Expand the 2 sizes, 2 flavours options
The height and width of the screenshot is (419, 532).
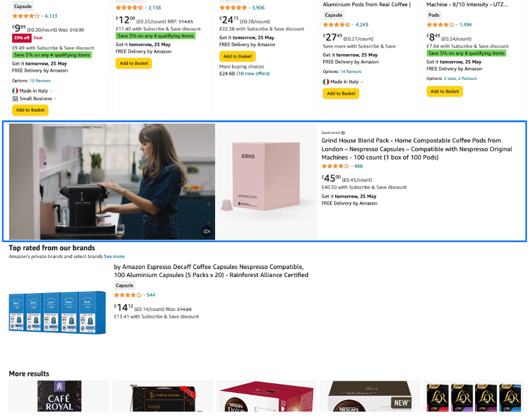(x=460, y=78)
